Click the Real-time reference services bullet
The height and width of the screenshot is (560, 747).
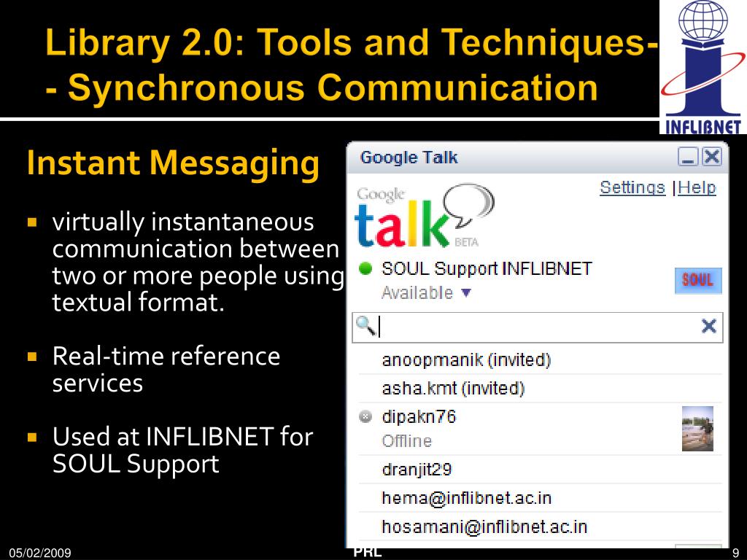click(166, 370)
